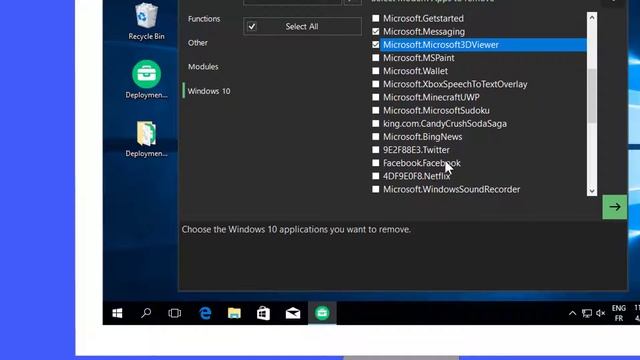
Task: Select the Microsoft.MSPaint list entry text
Action: [x=418, y=58]
